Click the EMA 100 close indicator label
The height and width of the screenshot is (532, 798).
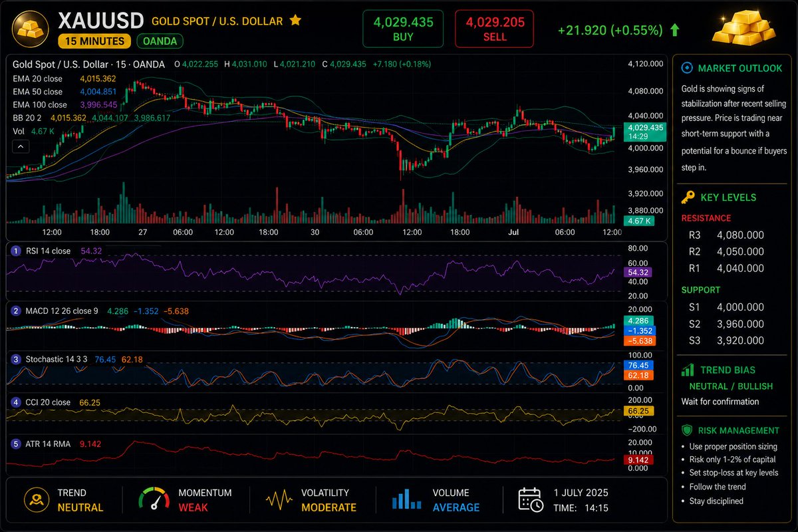coord(40,104)
